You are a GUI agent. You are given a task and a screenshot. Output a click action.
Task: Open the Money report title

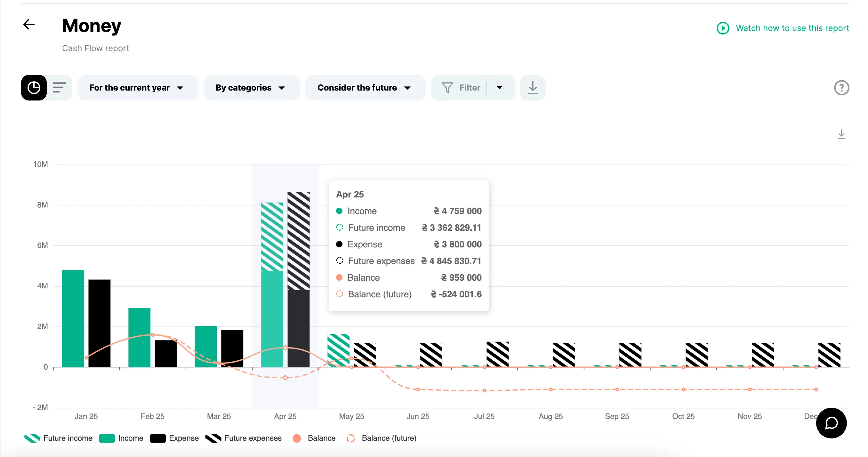point(92,25)
